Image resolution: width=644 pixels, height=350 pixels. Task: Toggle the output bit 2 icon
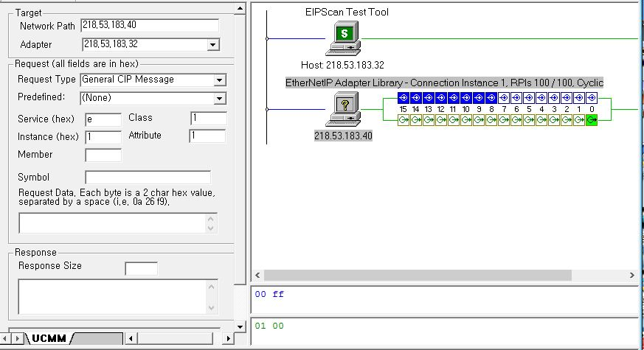point(567,120)
